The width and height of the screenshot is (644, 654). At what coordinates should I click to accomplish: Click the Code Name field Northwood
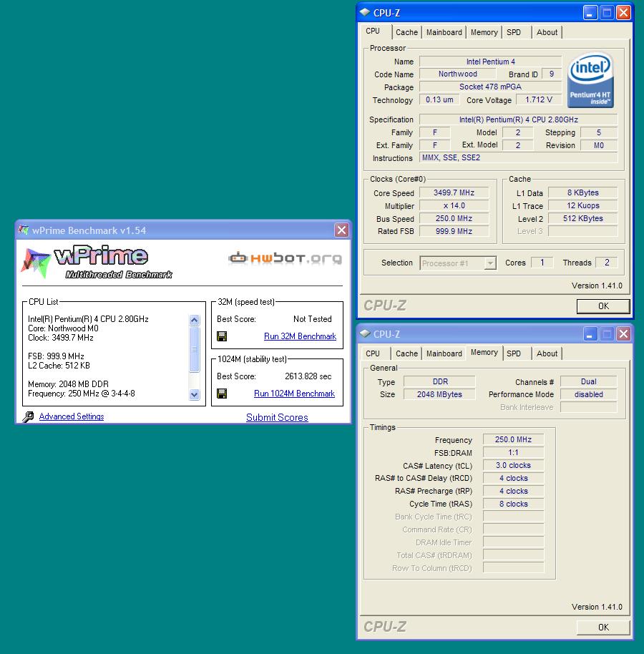tap(457, 74)
